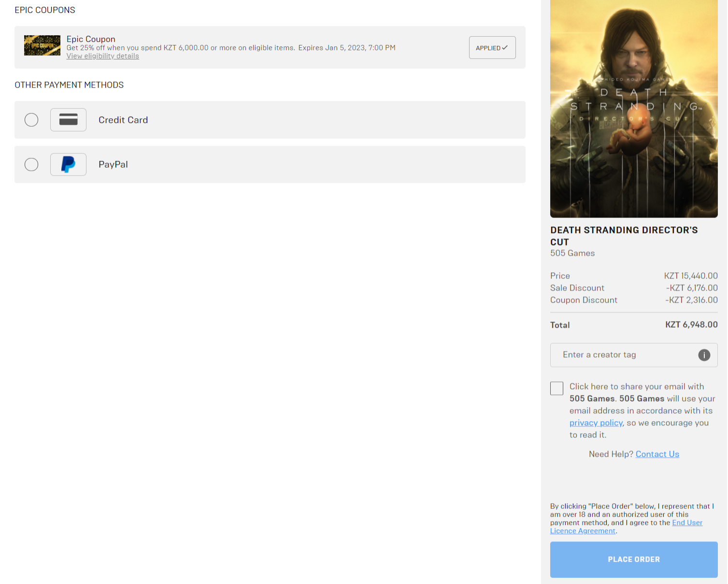
Task: Click the Total amount KZT 6,948.00
Action: [691, 325]
